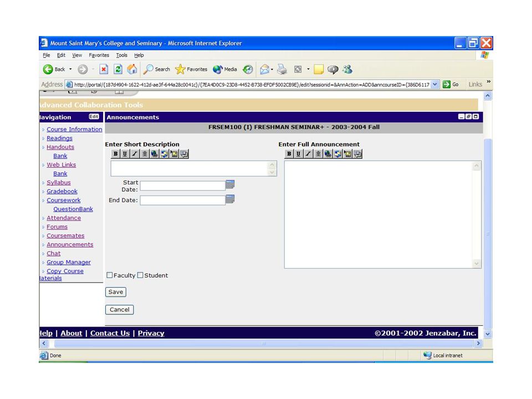532x399 pixels.
Task: Click the Stop loading icon
Action: click(104, 69)
